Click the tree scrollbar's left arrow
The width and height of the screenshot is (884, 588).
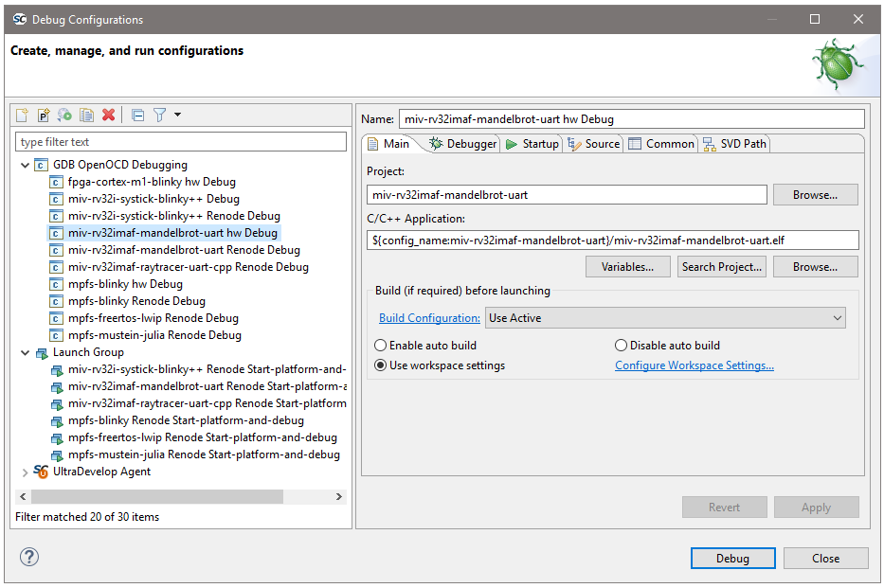pyautogui.click(x=23, y=497)
